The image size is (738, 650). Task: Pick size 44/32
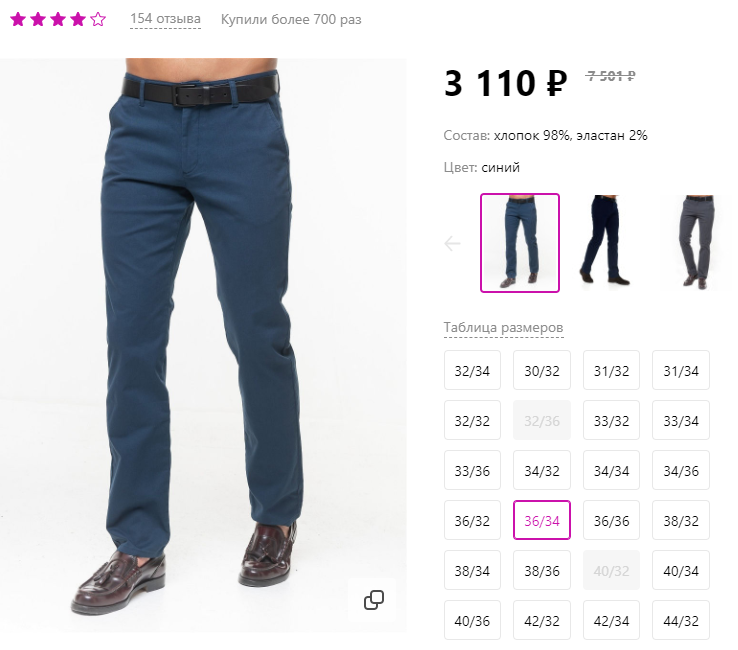click(x=681, y=620)
